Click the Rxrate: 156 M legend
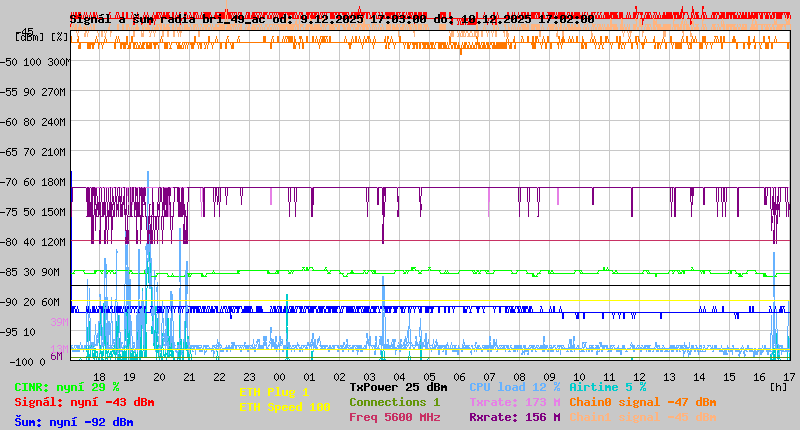The height and width of the screenshot is (430, 800). tap(515, 417)
